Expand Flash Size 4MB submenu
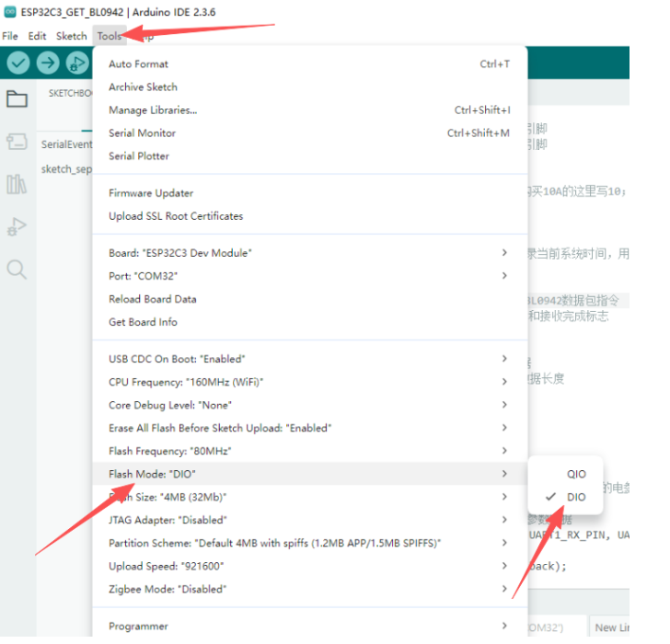 tap(310, 498)
